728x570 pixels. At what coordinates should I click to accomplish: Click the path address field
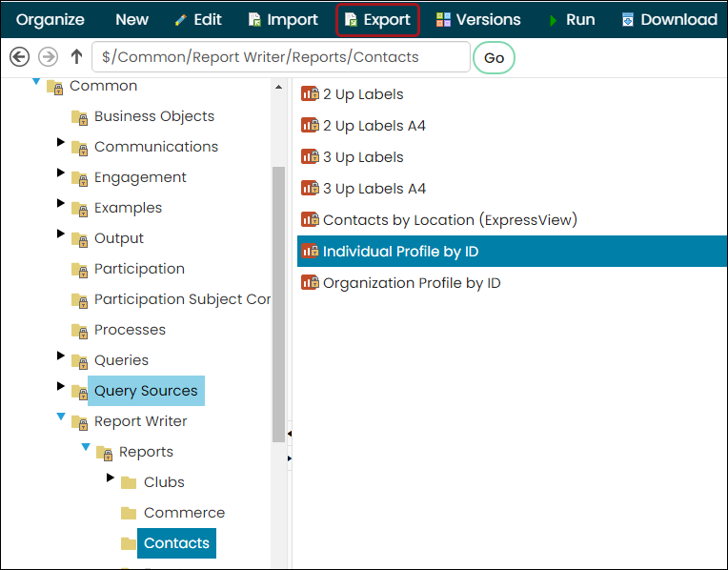(281, 57)
